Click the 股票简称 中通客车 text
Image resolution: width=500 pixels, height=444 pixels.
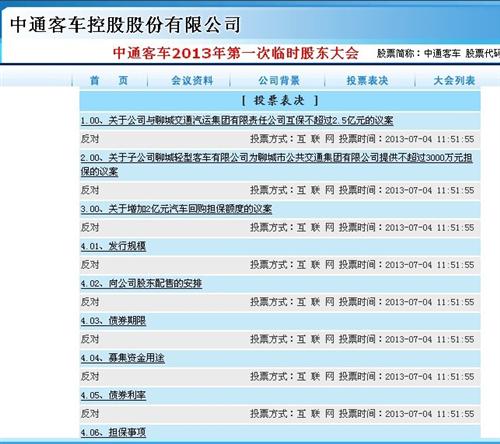(x=419, y=53)
